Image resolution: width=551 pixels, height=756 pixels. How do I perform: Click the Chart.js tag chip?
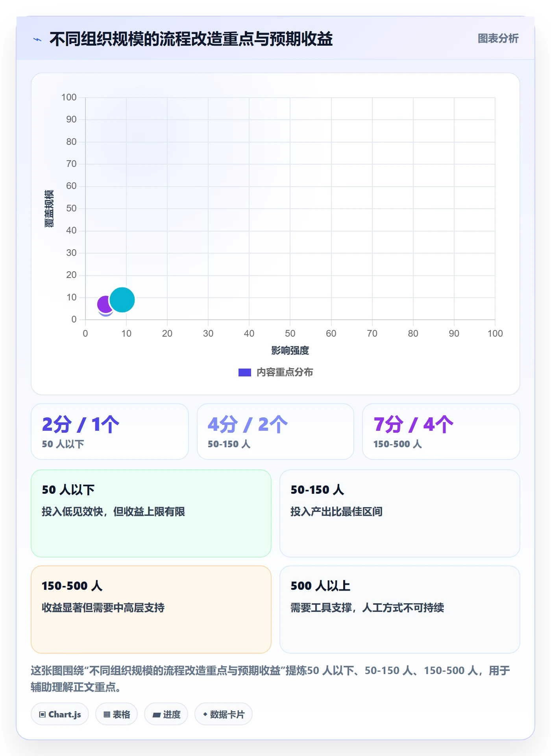tap(60, 714)
